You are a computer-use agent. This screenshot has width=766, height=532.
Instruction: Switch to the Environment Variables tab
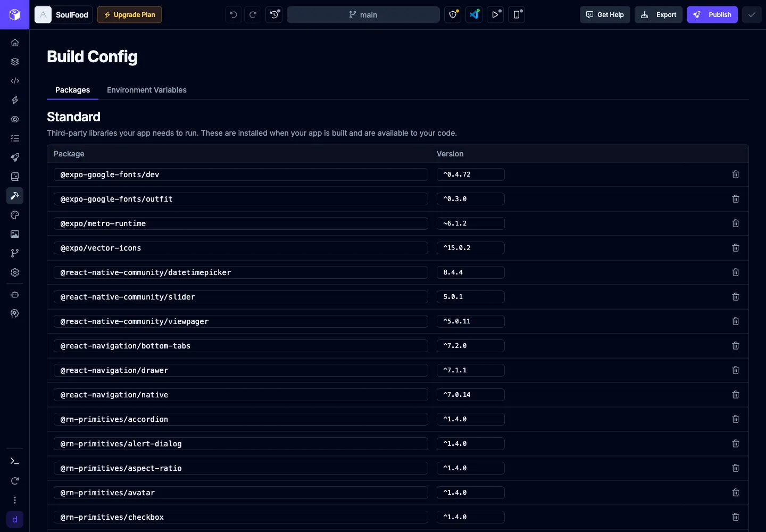click(147, 90)
